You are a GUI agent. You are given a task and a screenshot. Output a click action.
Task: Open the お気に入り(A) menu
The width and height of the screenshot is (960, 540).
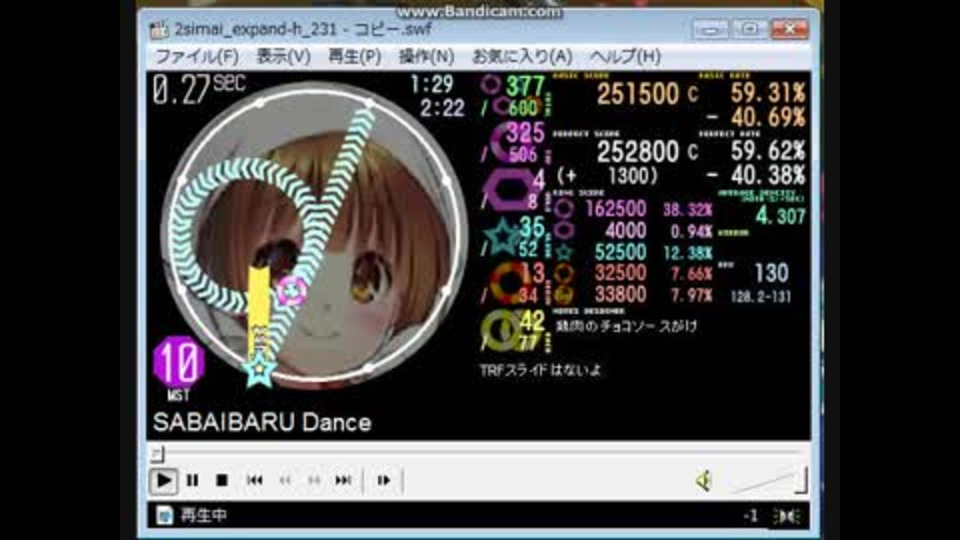522,57
